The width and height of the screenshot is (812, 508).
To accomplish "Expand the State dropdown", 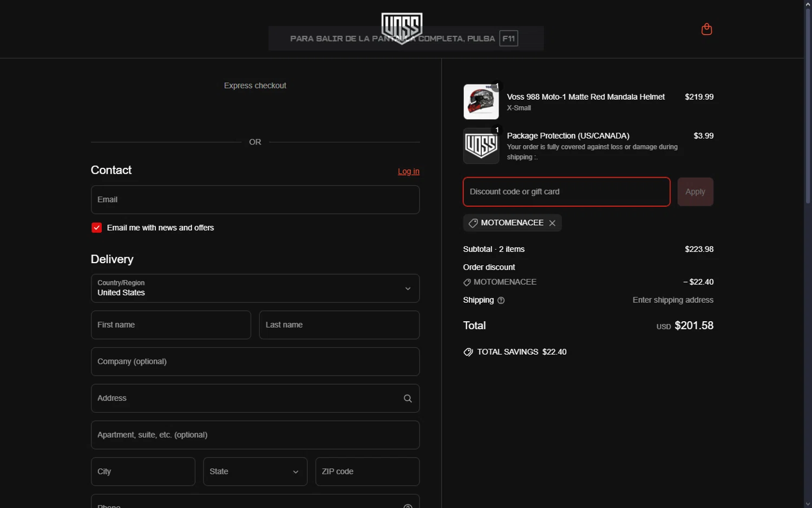I will pos(255,472).
